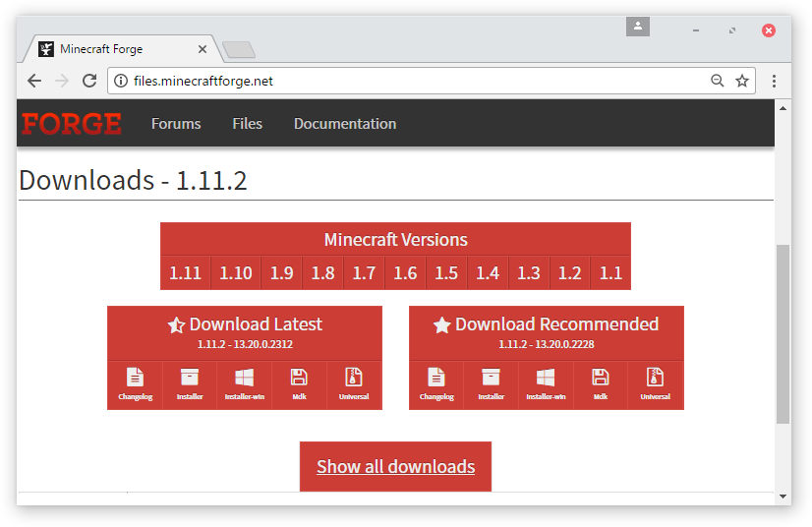Image resolution: width=812 pixels, height=527 pixels.
Task: Open the Forums menu item
Action: pos(176,124)
